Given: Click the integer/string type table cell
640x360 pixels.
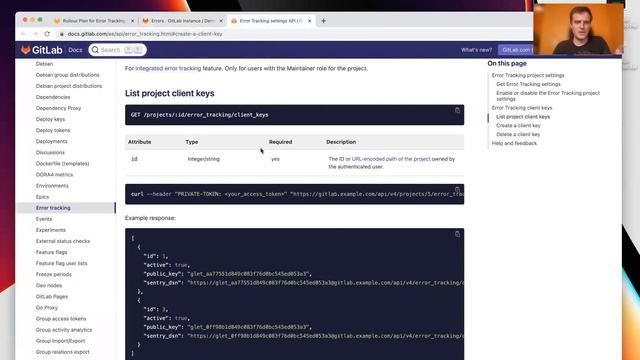Looking at the screenshot, I should 204,159.
